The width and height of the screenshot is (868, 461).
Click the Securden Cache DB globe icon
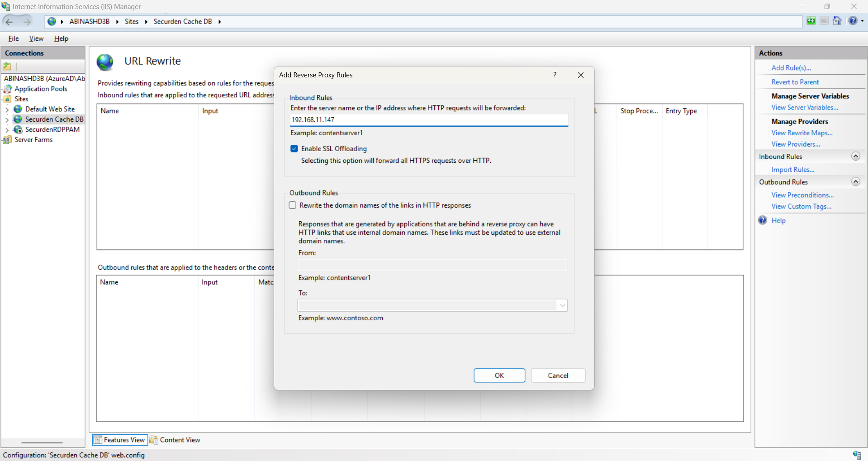[x=18, y=119]
